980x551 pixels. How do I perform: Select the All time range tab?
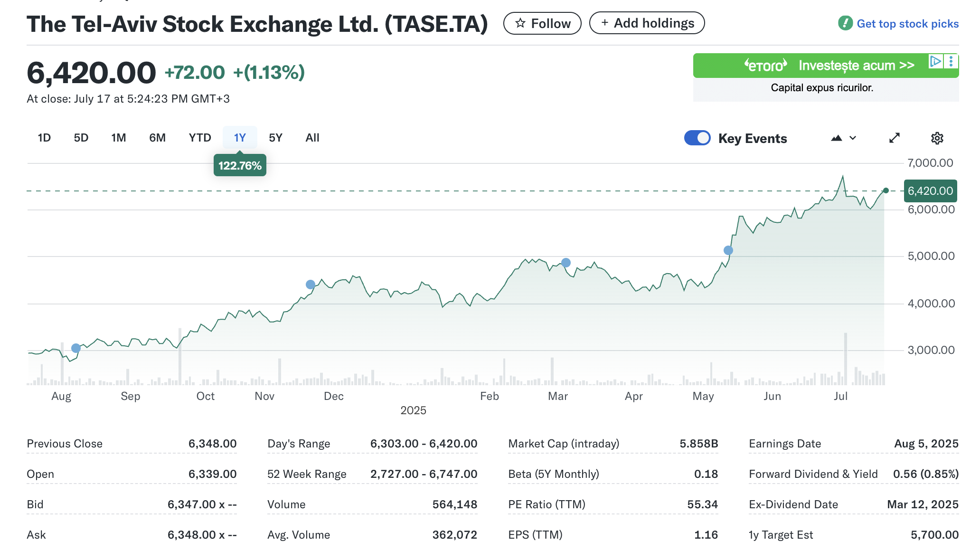pos(312,138)
